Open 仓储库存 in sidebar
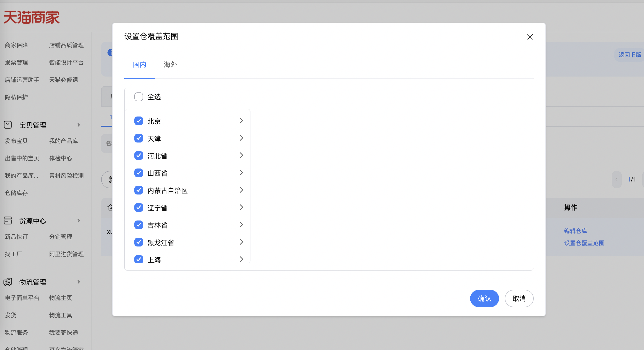The image size is (644, 350). [x=16, y=193]
